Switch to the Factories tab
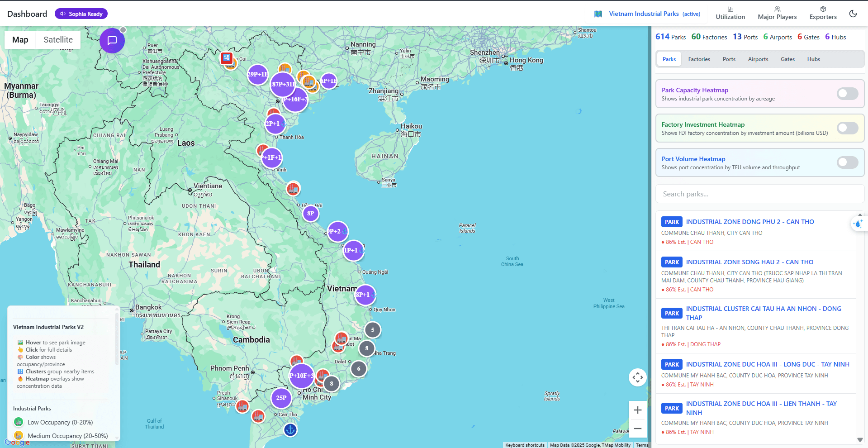The height and width of the screenshot is (448, 868). tap(699, 59)
